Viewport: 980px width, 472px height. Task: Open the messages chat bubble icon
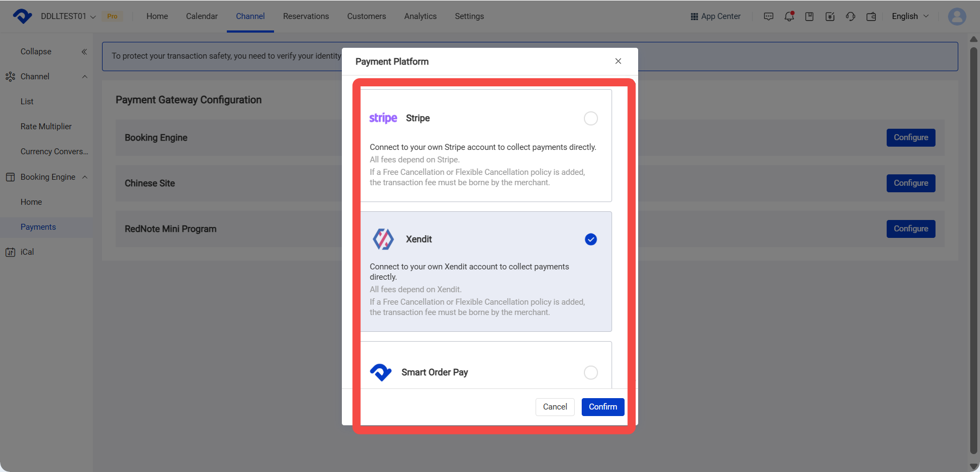[x=768, y=16]
